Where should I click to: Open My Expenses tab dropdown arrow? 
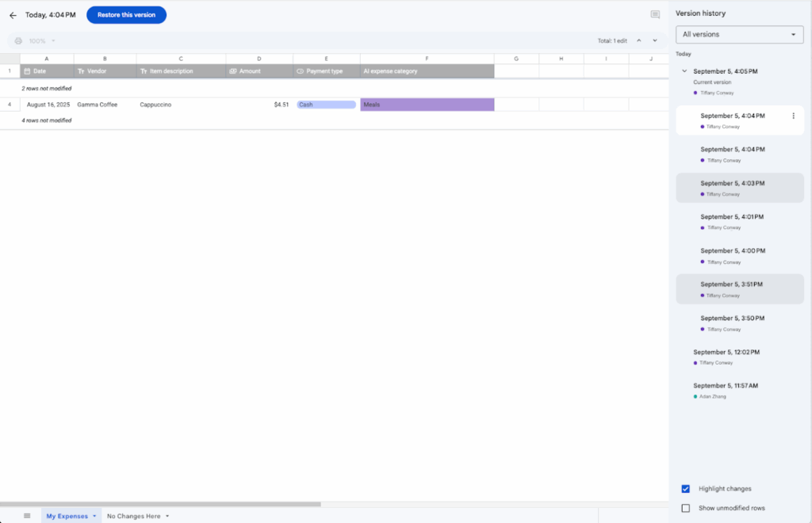(x=94, y=516)
